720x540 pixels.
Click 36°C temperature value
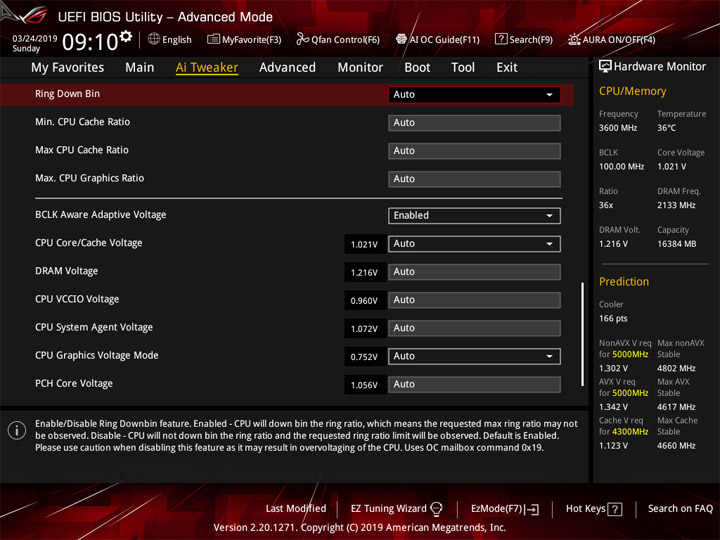[x=666, y=128]
